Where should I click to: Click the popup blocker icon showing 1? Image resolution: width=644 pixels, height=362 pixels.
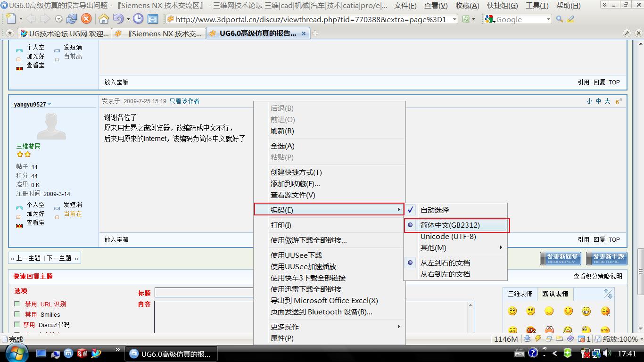[584, 338]
